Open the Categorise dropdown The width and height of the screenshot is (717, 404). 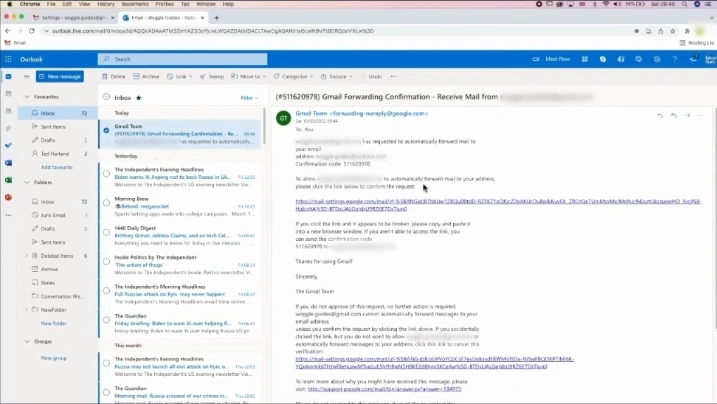(x=293, y=76)
